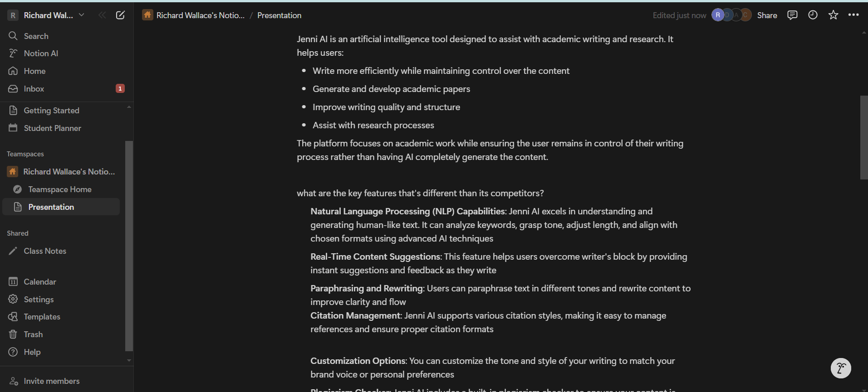Click Invite members link
This screenshot has height=392, width=868.
[51, 381]
